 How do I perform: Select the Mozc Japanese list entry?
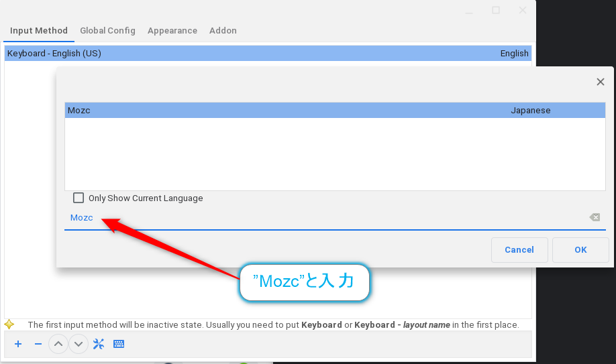[335, 111]
